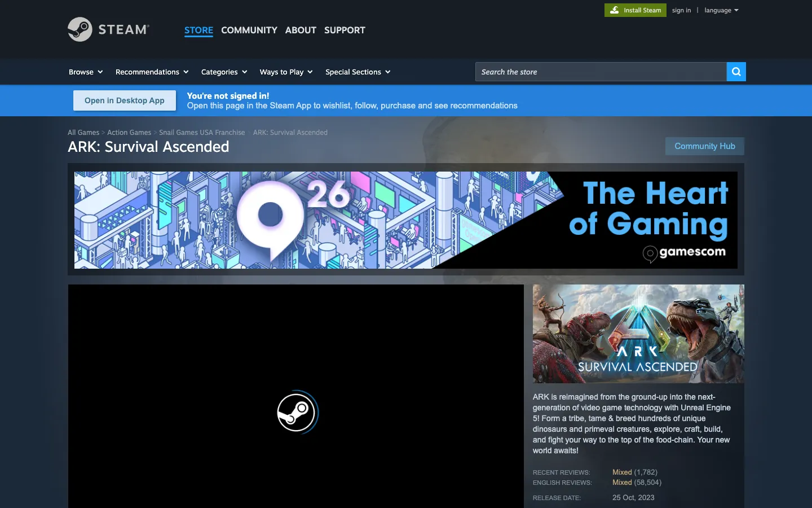Click the sign in link
Viewport: 812px width, 508px height.
pos(681,10)
